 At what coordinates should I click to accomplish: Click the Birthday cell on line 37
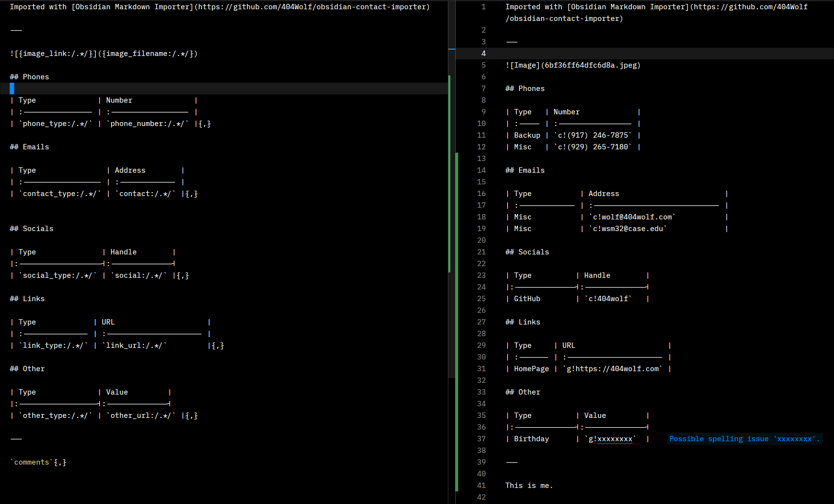click(531, 439)
